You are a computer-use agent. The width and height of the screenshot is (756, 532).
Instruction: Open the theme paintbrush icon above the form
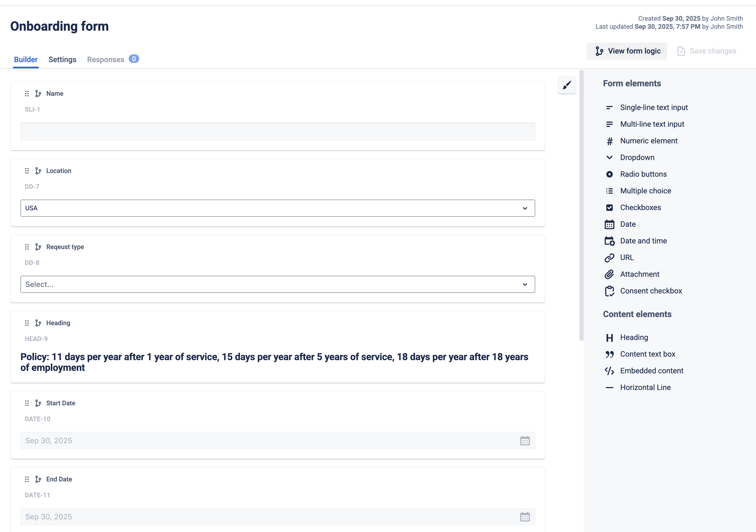click(x=567, y=85)
